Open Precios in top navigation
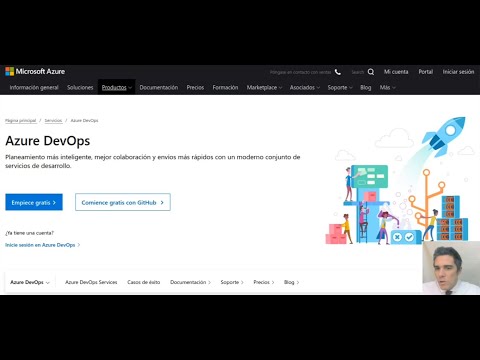This screenshot has height=360, width=480. pyautogui.click(x=195, y=87)
